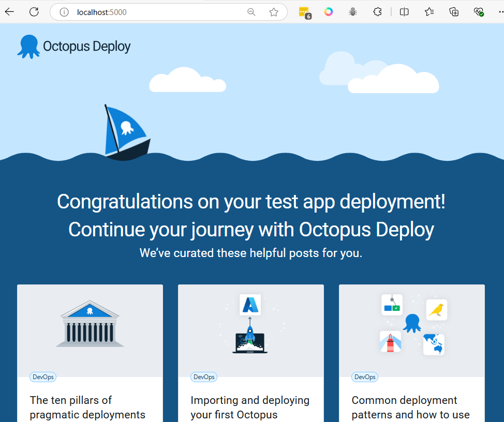
Task: Open the yellow extension with badge 6
Action: [305, 13]
